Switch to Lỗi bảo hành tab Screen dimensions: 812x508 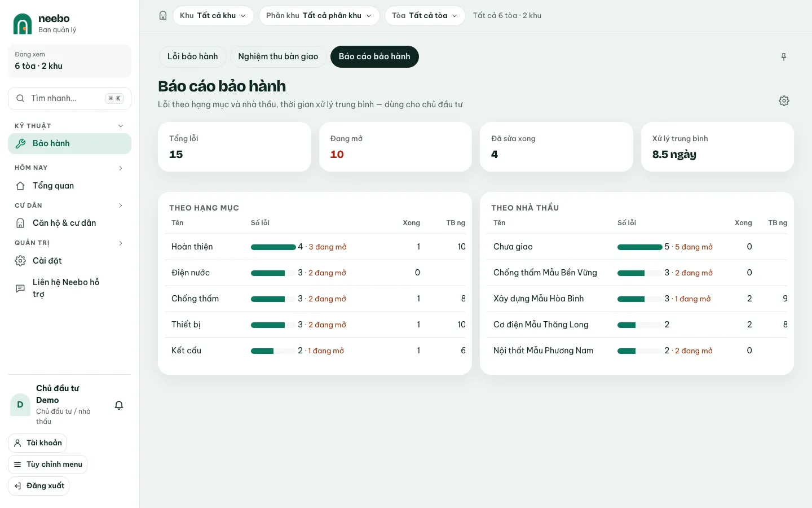click(x=192, y=56)
